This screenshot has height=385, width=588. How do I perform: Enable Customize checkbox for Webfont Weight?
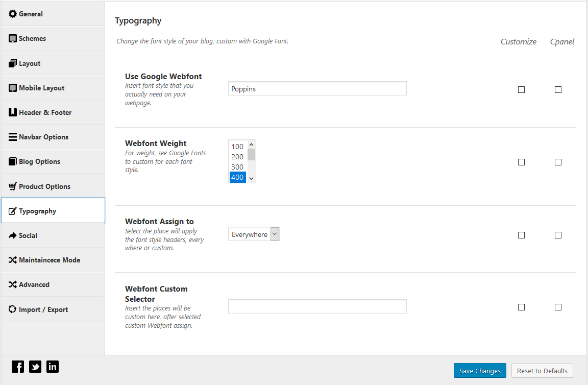click(521, 162)
